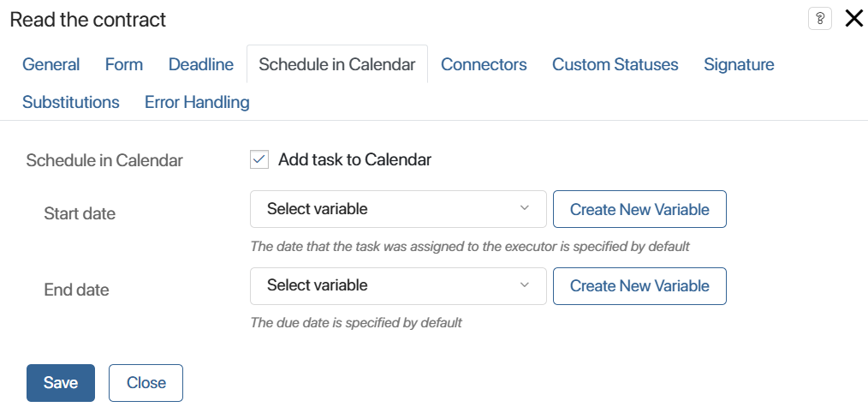Open the Error Handling tab
The width and height of the screenshot is (868, 407).
(197, 103)
